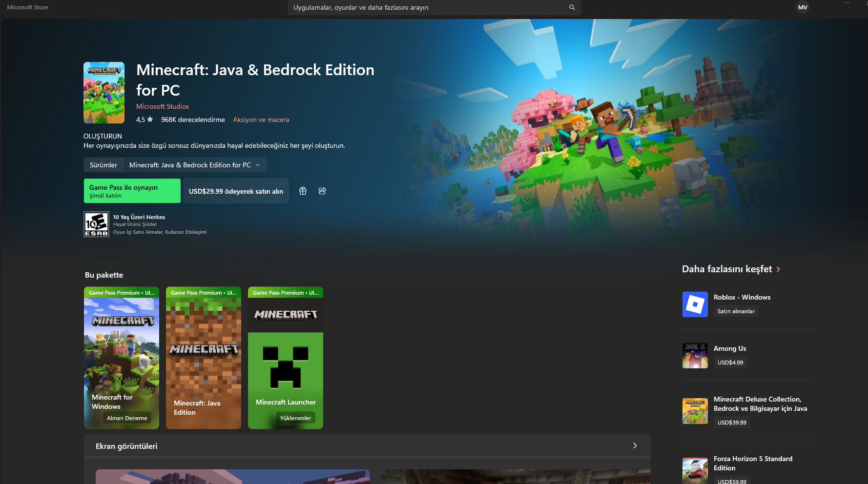Open Aksiyon ve macera category link
The height and width of the screenshot is (484, 868).
261,120
